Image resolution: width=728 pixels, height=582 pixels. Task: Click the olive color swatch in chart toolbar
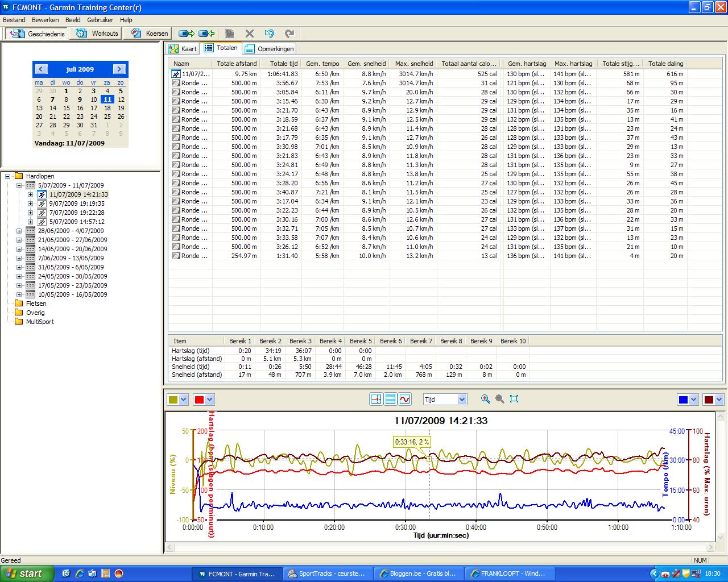tap(173, 400)
